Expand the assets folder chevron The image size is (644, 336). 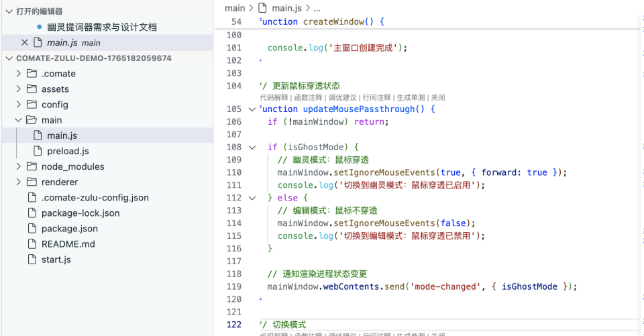(19, 89)
